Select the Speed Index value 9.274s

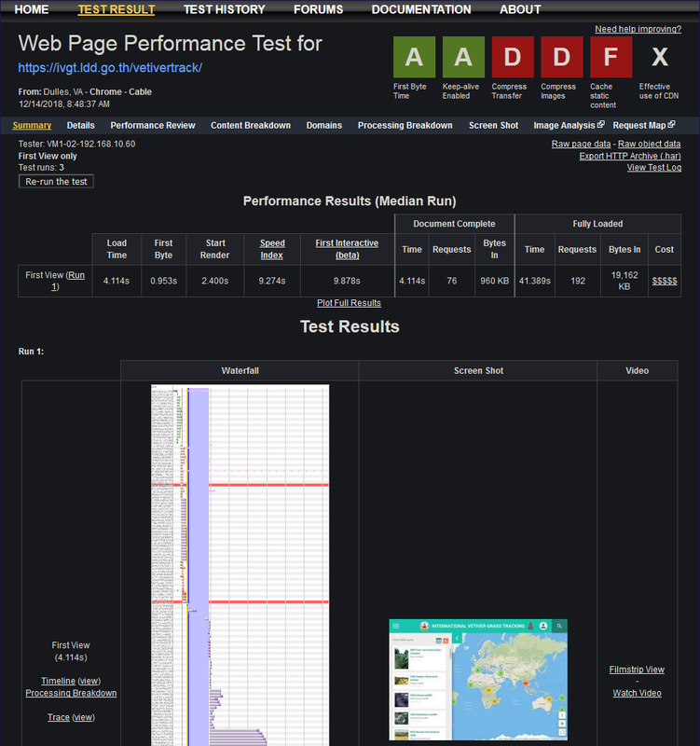pos(272,282)
